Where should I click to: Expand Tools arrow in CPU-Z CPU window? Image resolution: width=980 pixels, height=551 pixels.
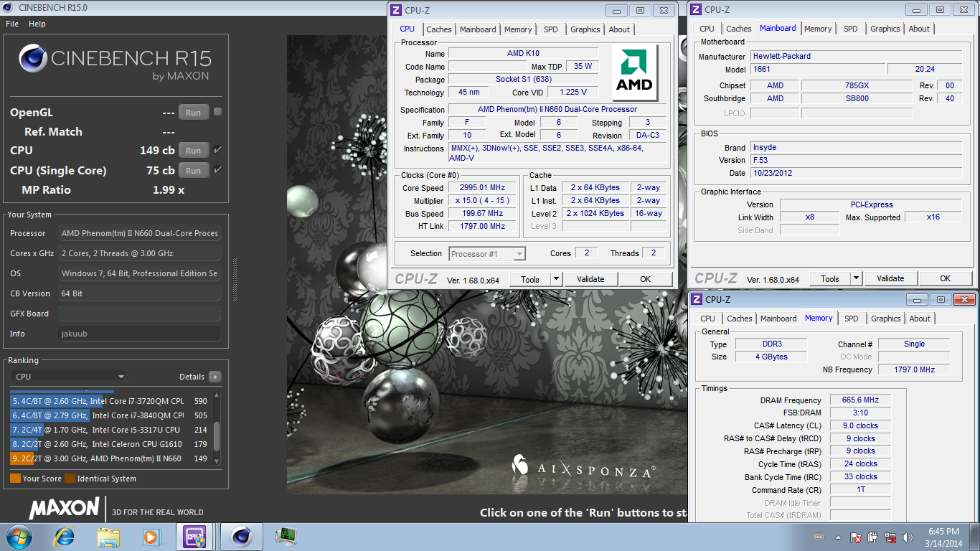[x=556, y=279]
